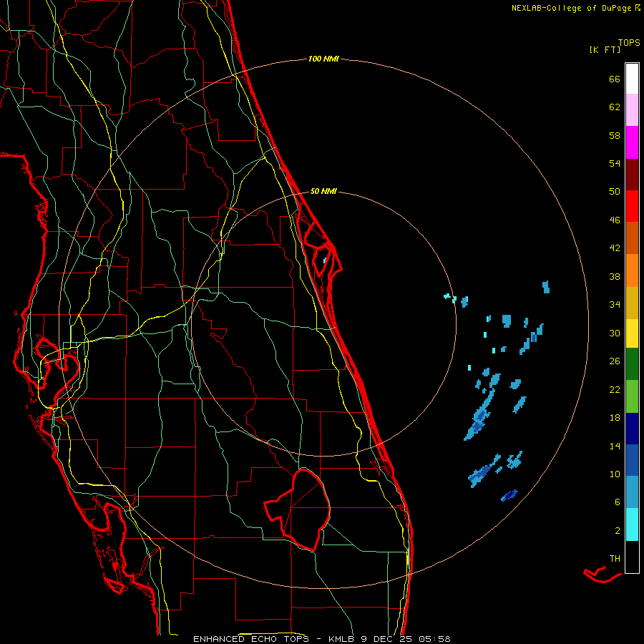Click the "10" legend value
This screenshot has width=644, height=644.
click(x=615, y=474)
